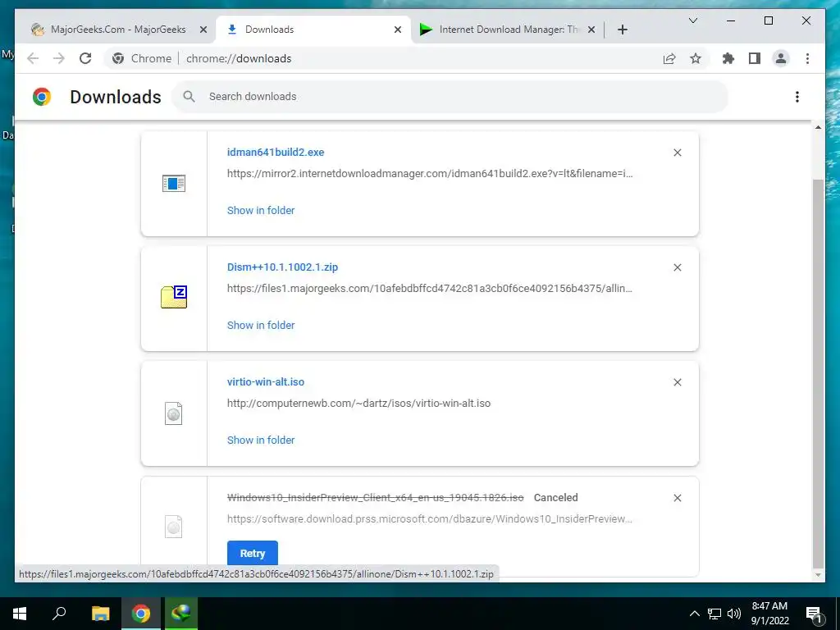Remove Dism++10.1.1002.1.zip from the list
The image size is (840, 630).
tap(677, 267)
